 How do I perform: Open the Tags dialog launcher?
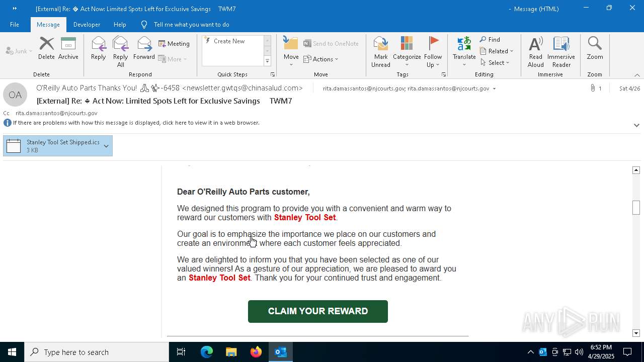444,74
